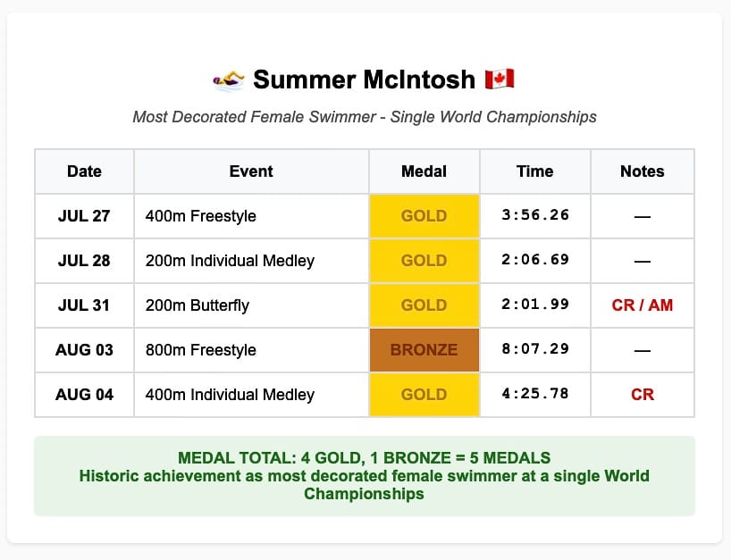Click the Medal column header
The width and height of the screenshot is (731, 560).
point(424,171)
